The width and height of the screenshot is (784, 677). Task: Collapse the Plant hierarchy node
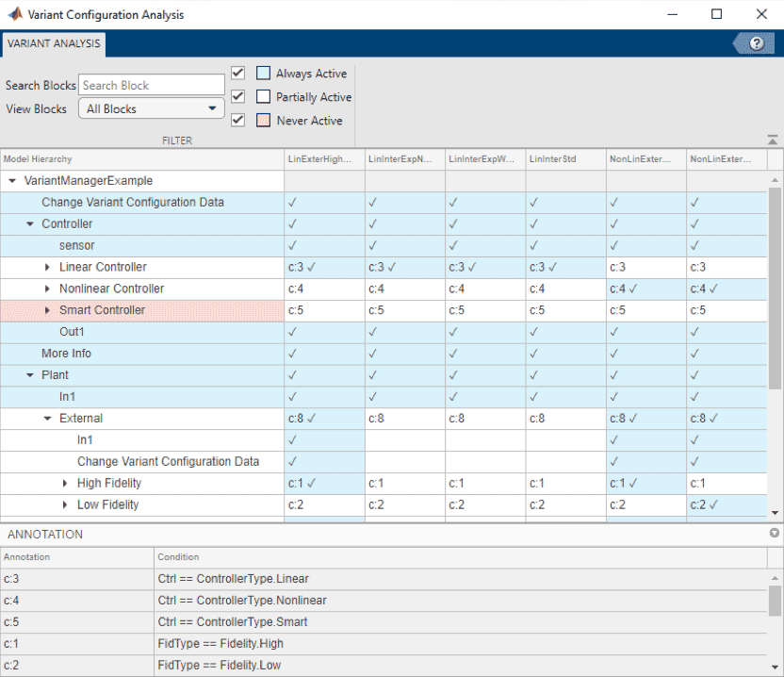click(29, 374)
